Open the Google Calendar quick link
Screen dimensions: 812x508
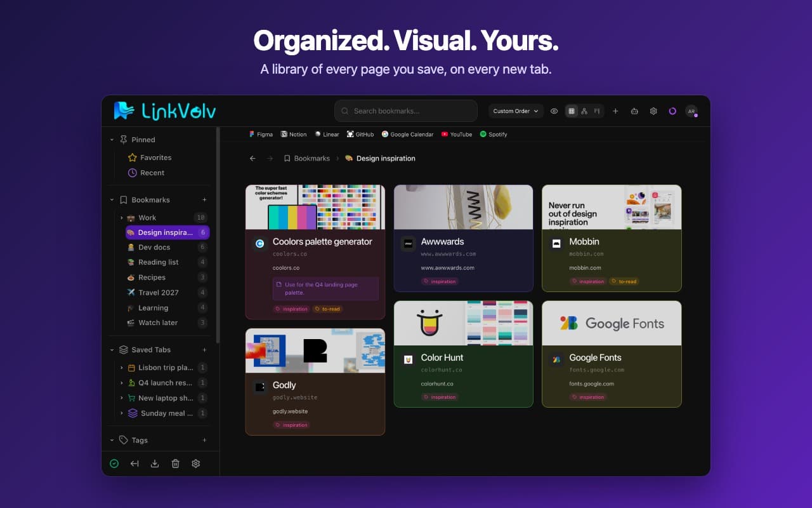click(x=407, y=135)
